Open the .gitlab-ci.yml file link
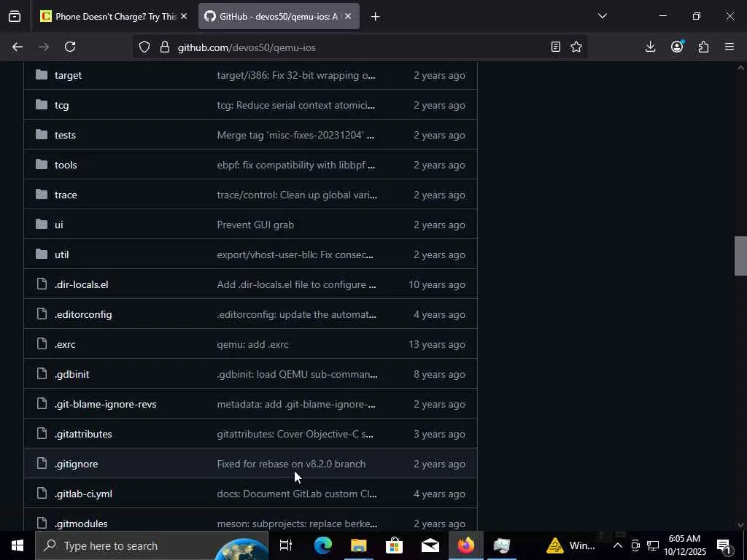 (83, 494)
